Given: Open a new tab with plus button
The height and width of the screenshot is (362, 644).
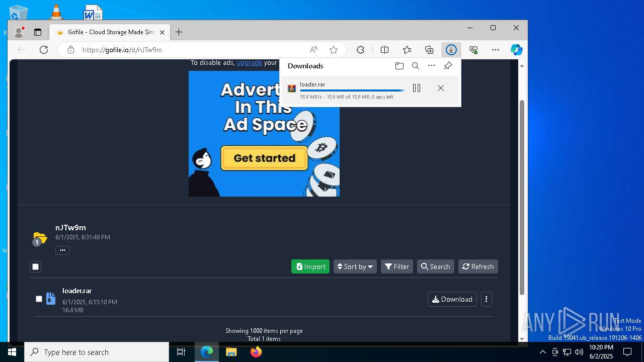Looking at the screenshot, I should click(179, 32).
